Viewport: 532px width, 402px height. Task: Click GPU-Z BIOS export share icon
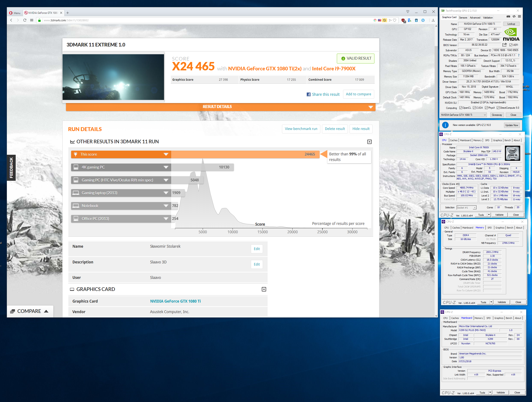504,45
